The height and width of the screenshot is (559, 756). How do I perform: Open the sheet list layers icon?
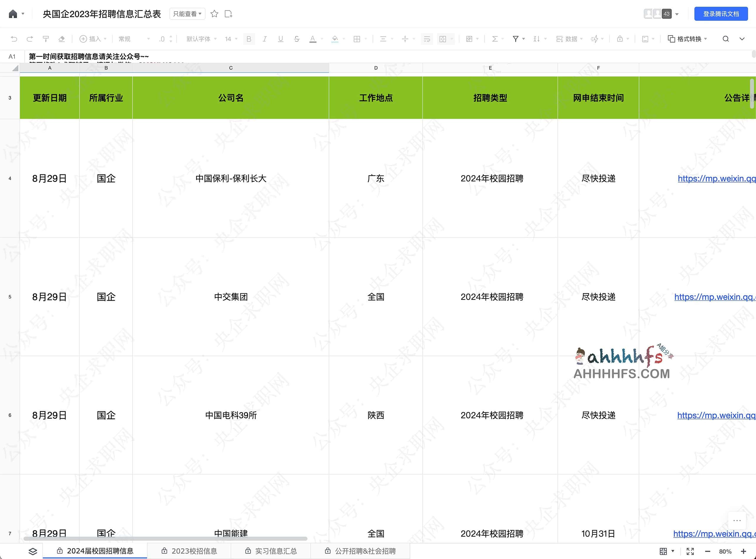coord(33,551)
